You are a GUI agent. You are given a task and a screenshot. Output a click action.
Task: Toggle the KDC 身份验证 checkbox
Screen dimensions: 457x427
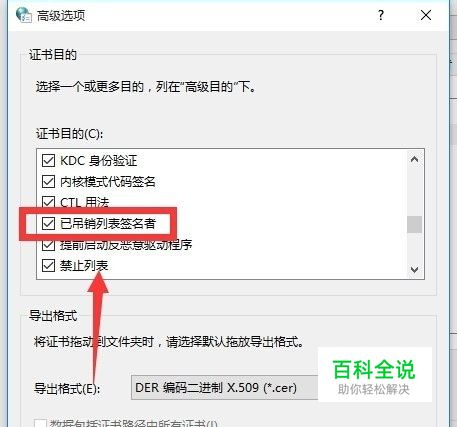tap(48, 161)
